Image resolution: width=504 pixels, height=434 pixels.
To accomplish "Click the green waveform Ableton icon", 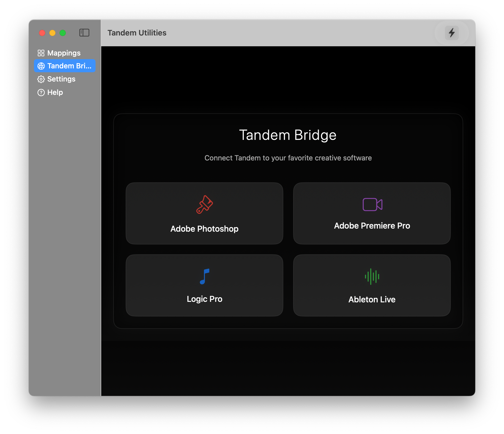I will pos(372,277).
